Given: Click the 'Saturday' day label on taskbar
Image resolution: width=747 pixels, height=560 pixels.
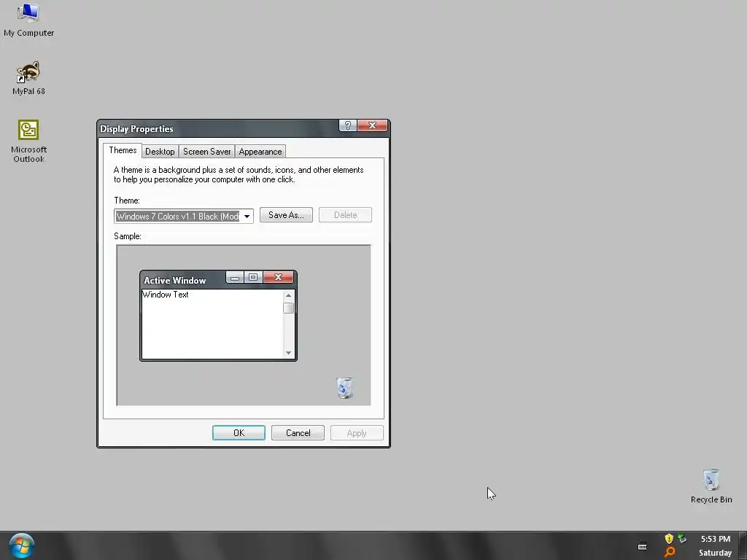Looking at the screenshot, I should coord(715,553).
